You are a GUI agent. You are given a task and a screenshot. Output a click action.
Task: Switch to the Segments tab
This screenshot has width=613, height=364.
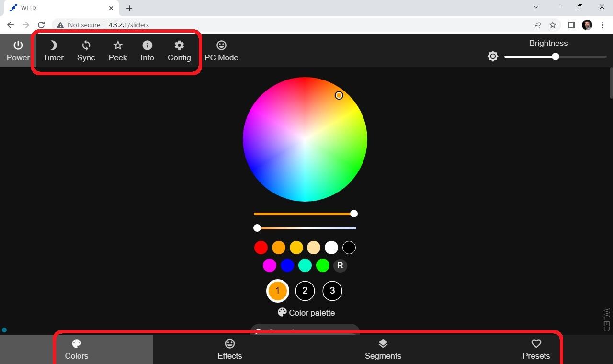383,350
